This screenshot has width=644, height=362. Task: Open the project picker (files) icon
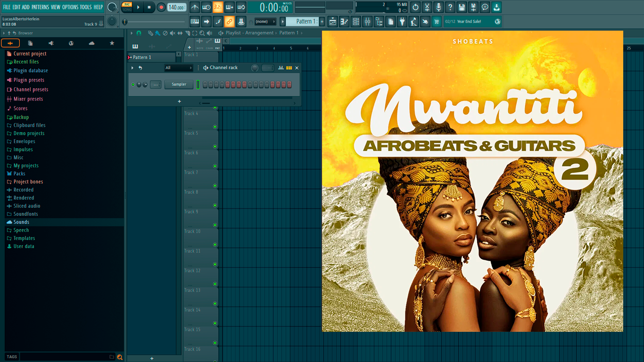coord(391,21)
